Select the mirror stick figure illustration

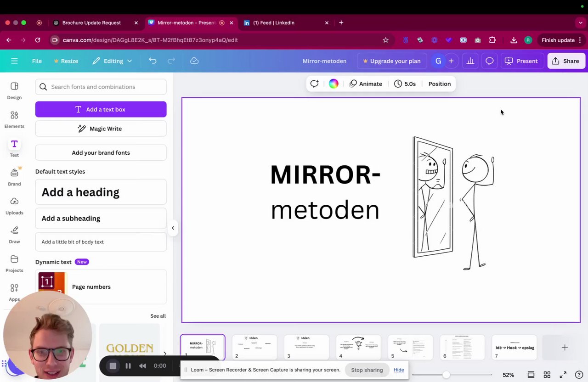pos(453,203)
